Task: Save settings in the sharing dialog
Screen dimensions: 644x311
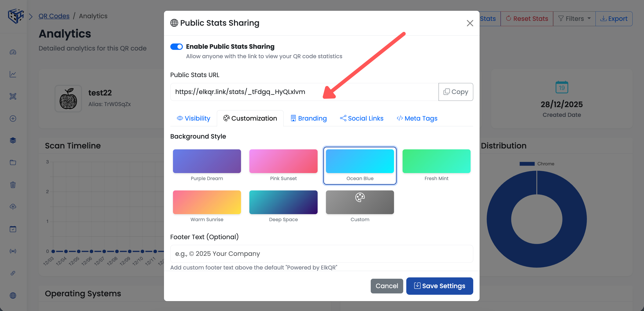Action: click(439, 286)
